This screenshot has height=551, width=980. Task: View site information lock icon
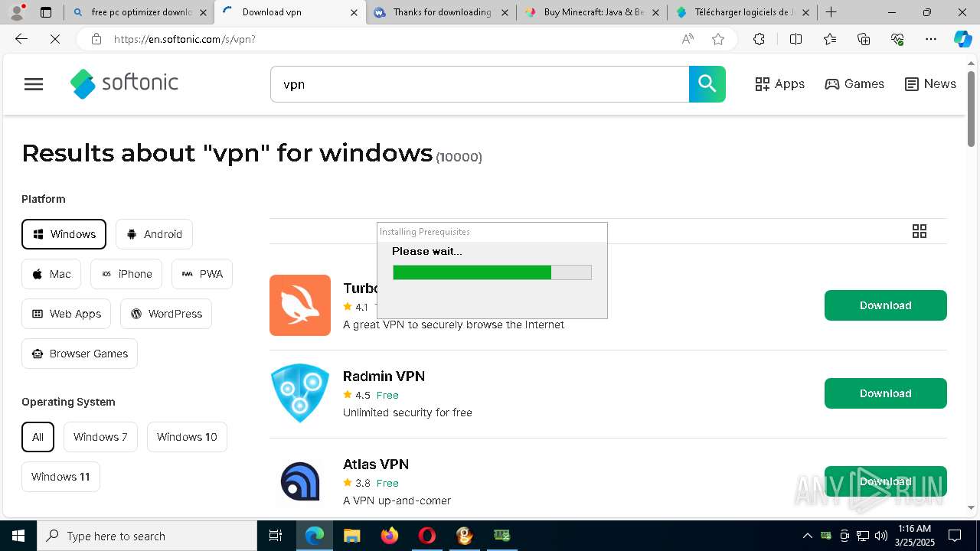pyautogui.click(x=96, y=39)
